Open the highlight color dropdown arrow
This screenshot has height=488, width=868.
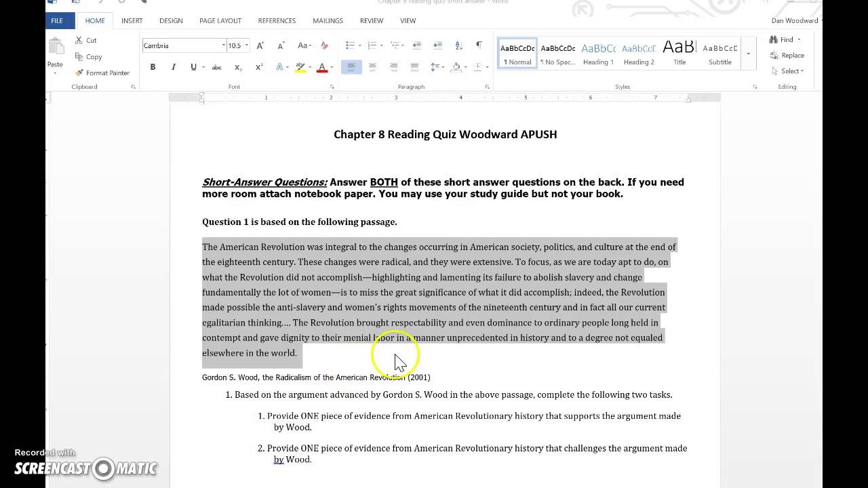tap(310, 67)
